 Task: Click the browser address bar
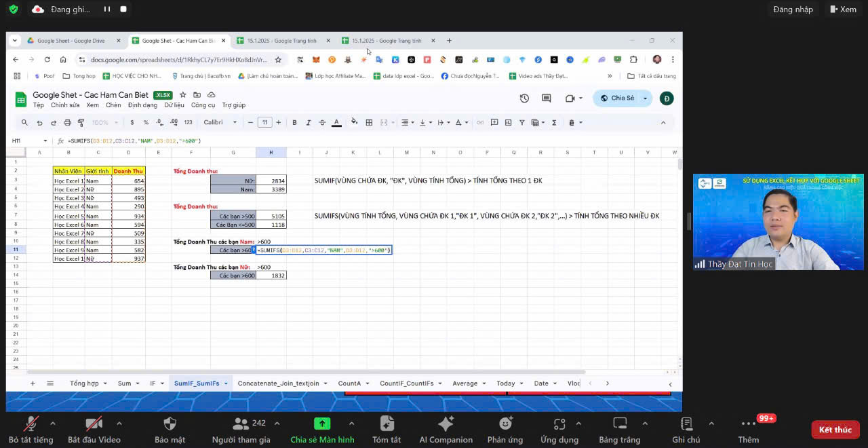180,60
